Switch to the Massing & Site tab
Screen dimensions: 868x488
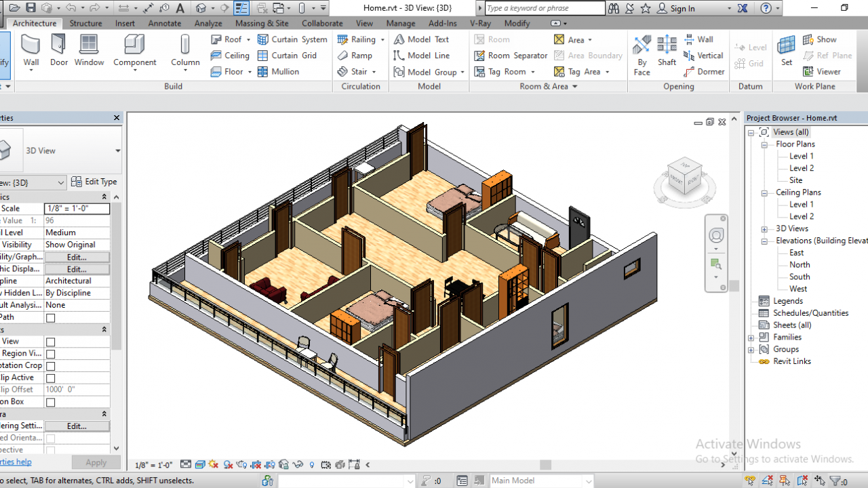point(262,23)
